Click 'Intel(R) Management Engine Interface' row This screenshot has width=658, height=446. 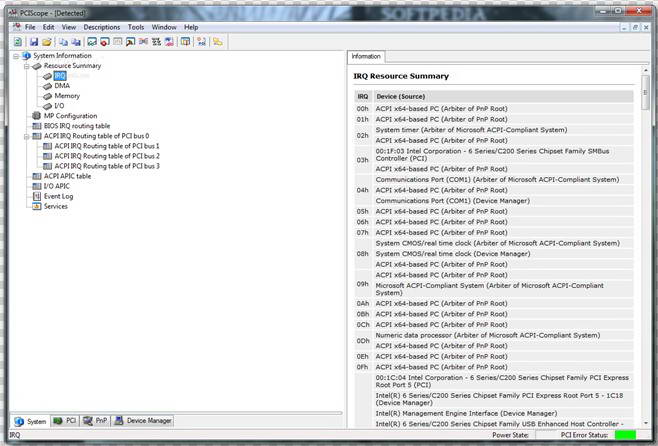tap(504, 413)
